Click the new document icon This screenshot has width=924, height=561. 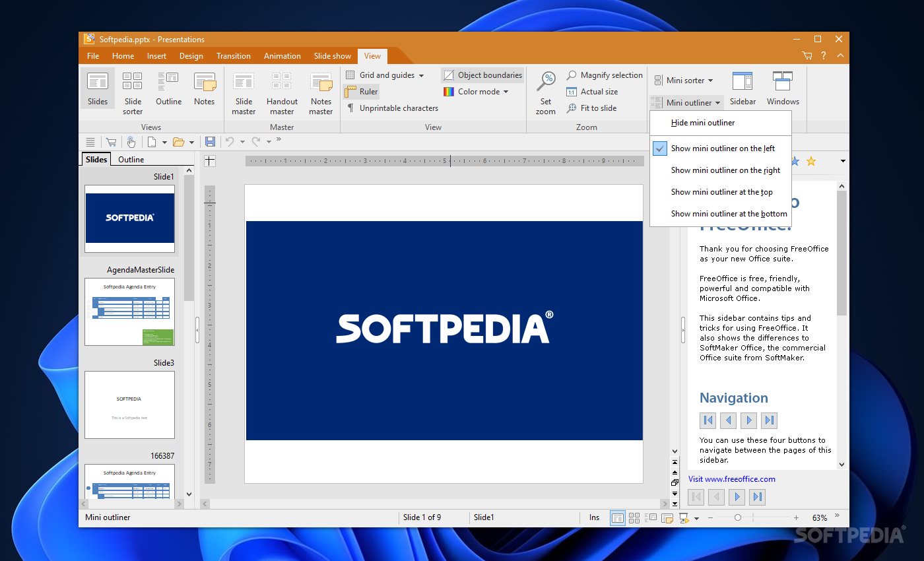(x=152, y=142)
